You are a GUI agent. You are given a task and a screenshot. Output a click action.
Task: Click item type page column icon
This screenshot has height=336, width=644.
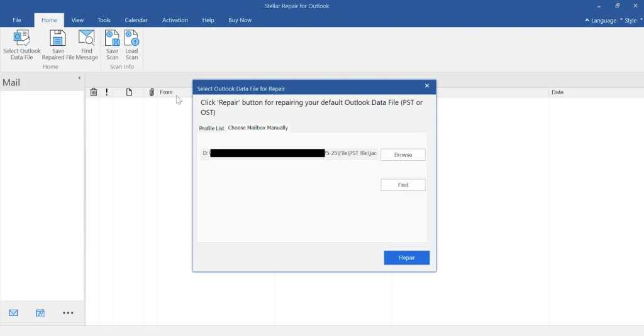(x=129, y=92)
